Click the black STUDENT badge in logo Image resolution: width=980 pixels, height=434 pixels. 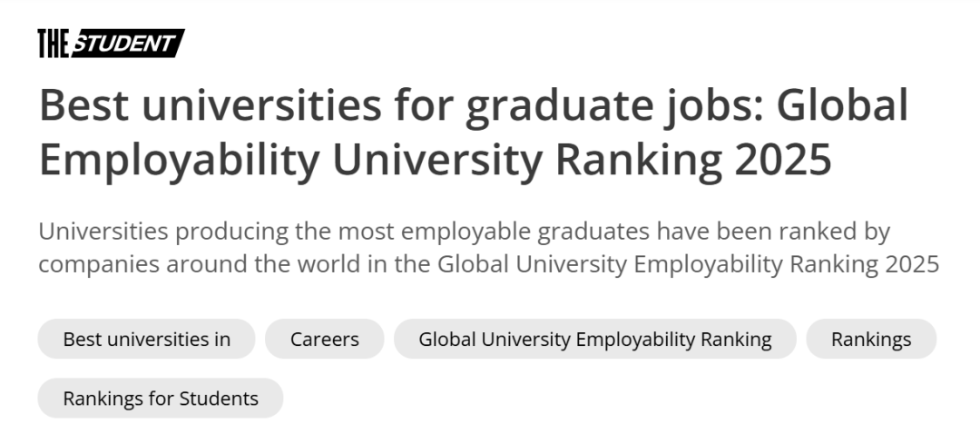click(128, 44)
